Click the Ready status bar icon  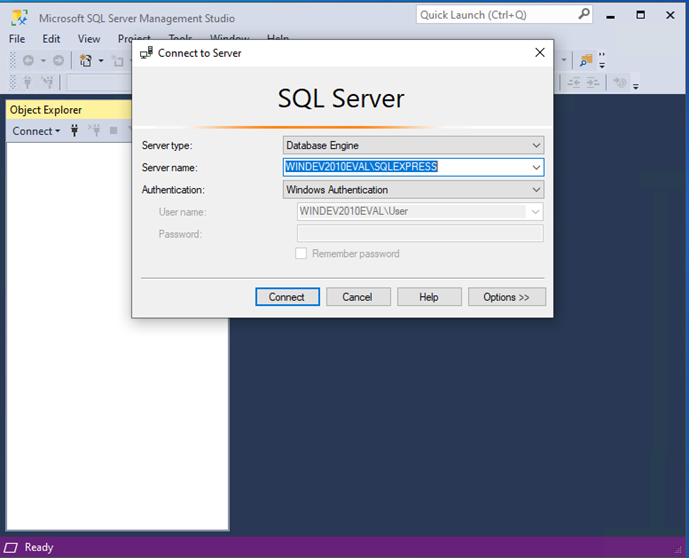[x=11, y=547]
